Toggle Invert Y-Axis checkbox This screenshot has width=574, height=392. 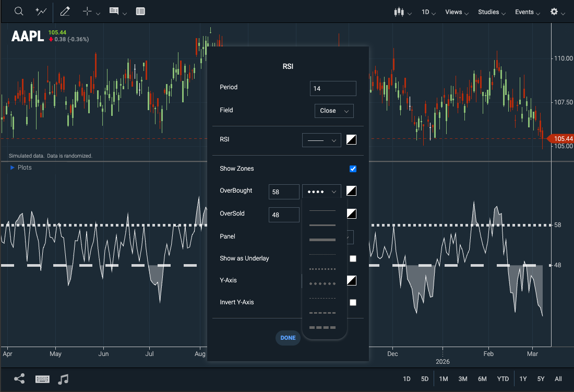point(353,302)
